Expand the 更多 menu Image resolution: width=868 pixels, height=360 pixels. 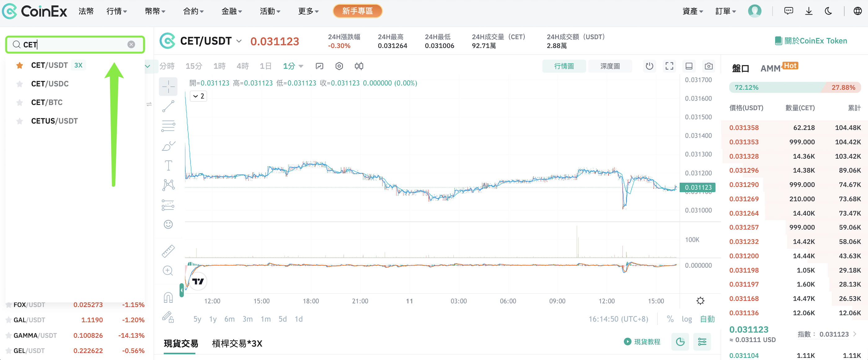click(x=308, y=11)
